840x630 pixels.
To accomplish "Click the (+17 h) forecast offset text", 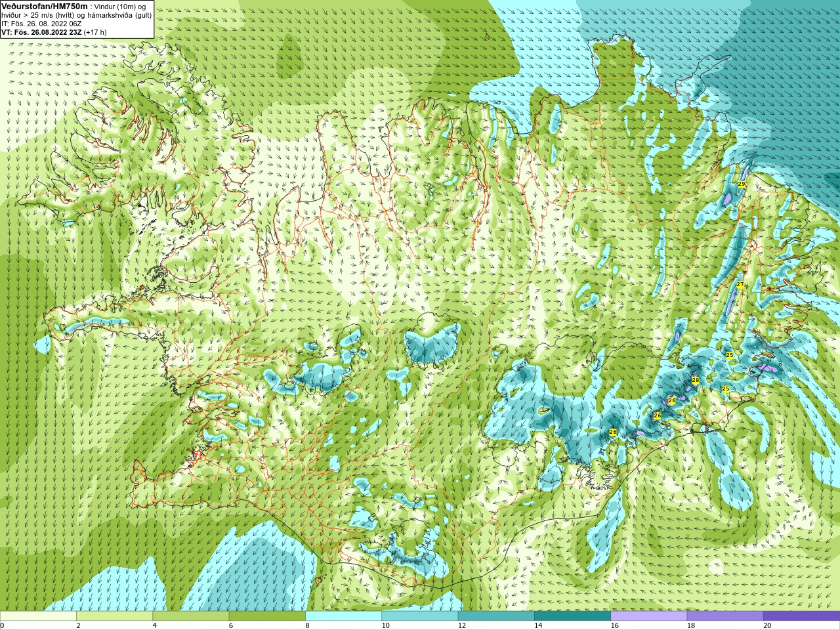I will pos(95,31).
